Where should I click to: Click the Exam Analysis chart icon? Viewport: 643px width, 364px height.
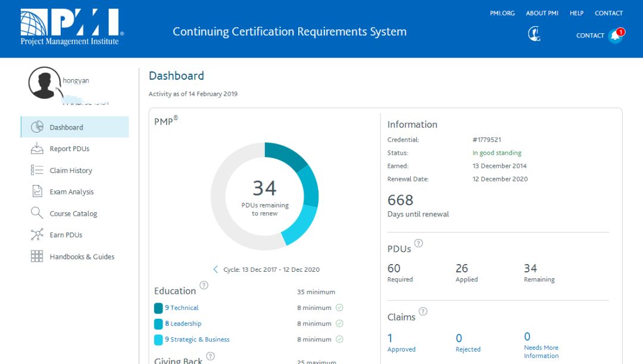point(37,191)
